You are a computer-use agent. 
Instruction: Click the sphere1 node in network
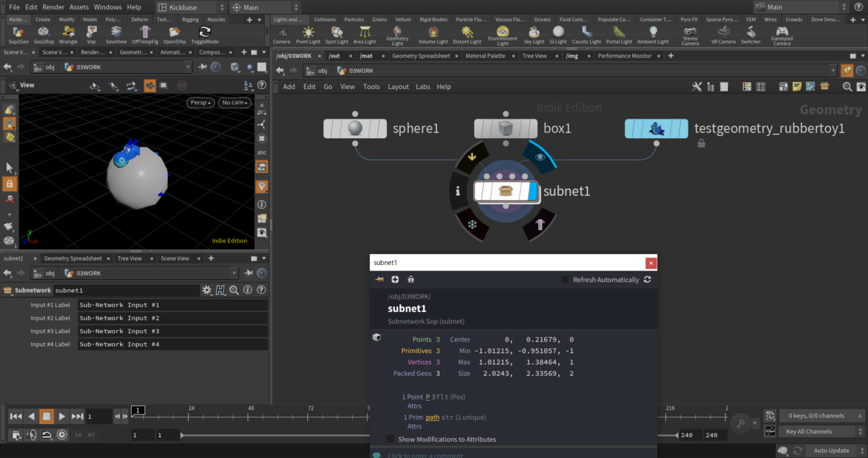coord(354,129)
